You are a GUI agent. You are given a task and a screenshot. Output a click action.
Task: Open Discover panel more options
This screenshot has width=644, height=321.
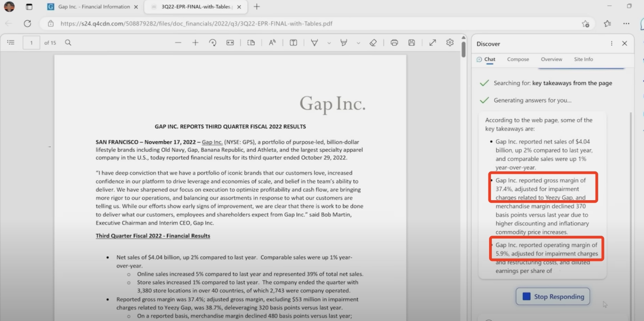[x=612, y=43]
